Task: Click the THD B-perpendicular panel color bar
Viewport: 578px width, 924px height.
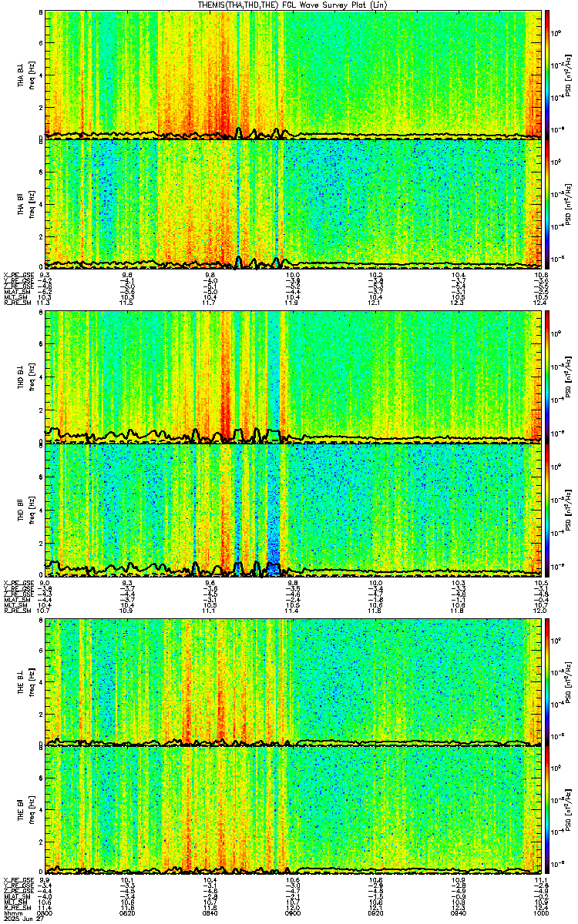Action: pos(547,376)
